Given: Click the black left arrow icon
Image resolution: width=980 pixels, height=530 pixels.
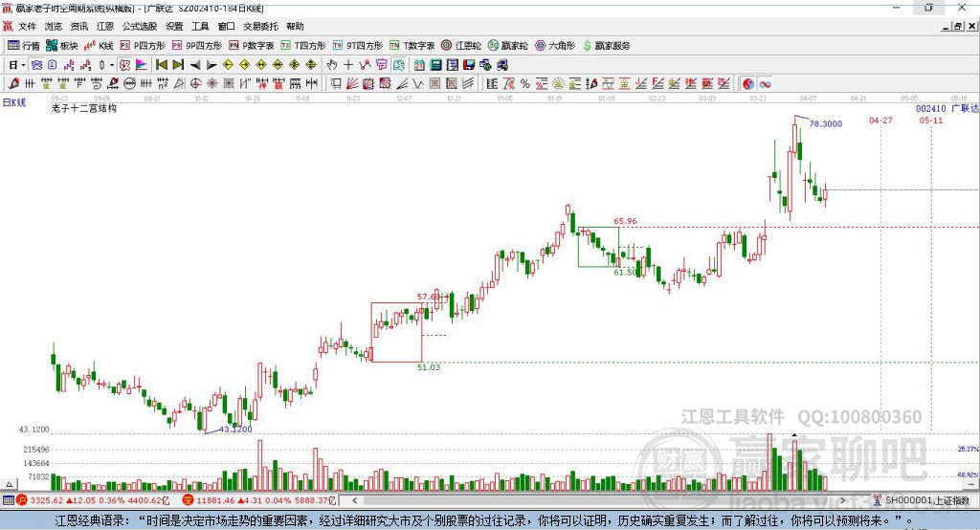Looking at the screenshot, I should point(195,65).
